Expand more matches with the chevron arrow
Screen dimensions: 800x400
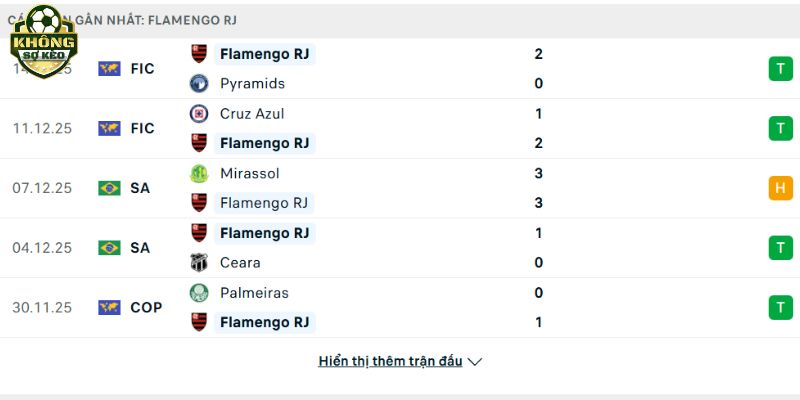[x=475, y=362]
